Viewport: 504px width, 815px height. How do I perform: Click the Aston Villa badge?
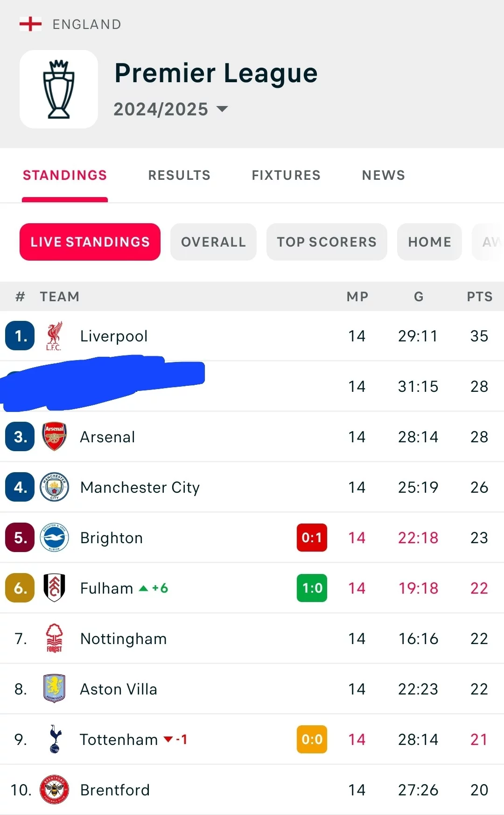tap(54, 689)
